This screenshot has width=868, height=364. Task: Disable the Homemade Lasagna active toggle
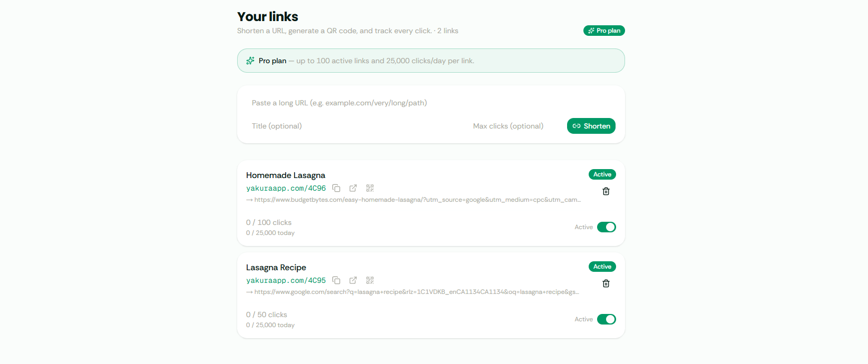(607, 227)
